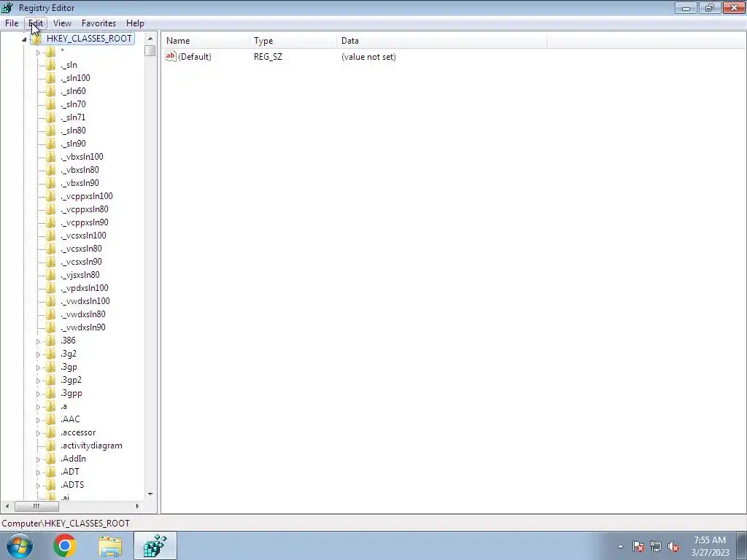Click the folder icon beside .activitydiagram
Image resolution: width=747 pixels, height=560 pixels.
(x=51, y=446)
